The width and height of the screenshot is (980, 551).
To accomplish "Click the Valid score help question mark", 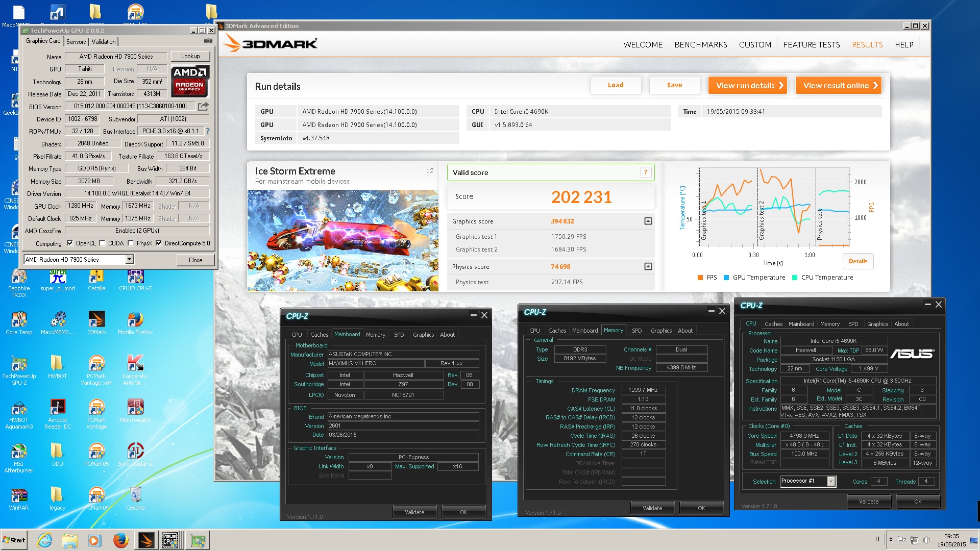I will point(646,172).
